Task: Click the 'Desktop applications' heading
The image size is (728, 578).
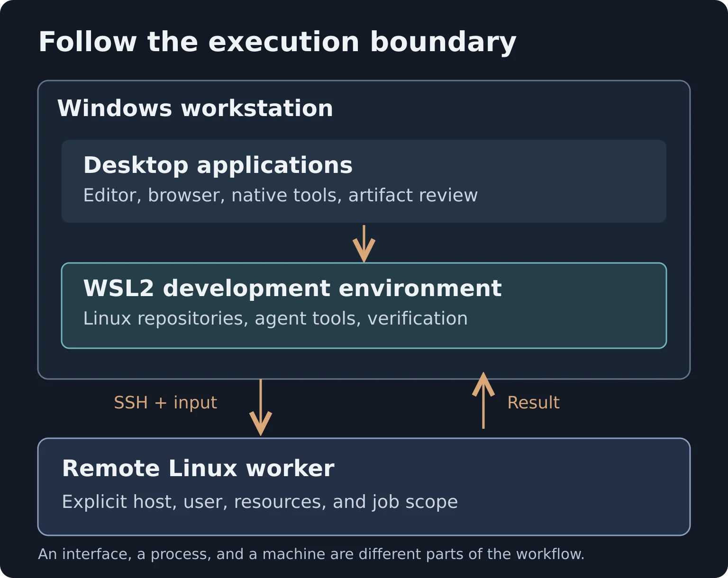Action: (218, 165)
